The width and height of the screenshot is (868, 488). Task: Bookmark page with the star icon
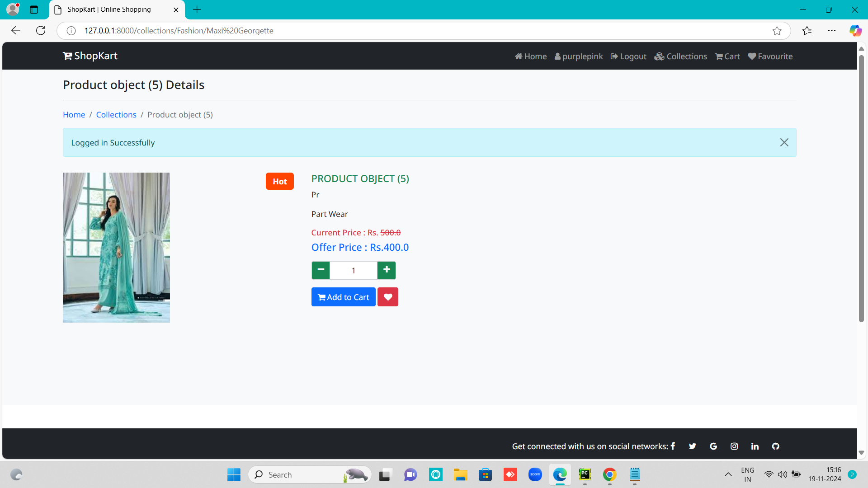pos(777,30)
